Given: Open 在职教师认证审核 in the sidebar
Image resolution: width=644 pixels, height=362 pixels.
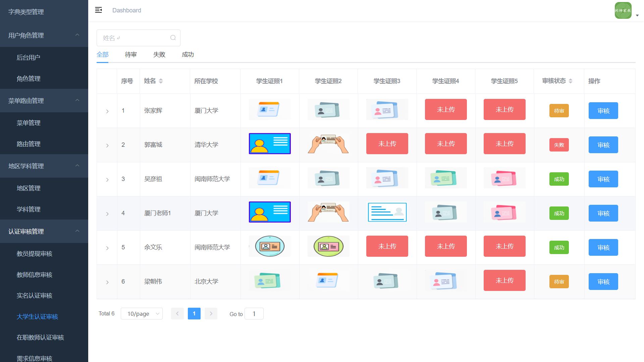Looking at the screenshot, I should coord(40,338).
